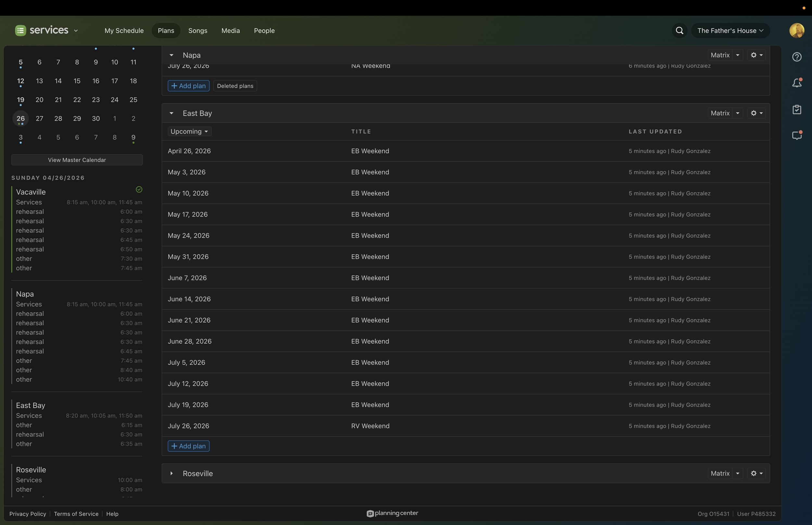
Task: Click the help question mark icon
Action: pyautogui.click(x=797, y=57)
